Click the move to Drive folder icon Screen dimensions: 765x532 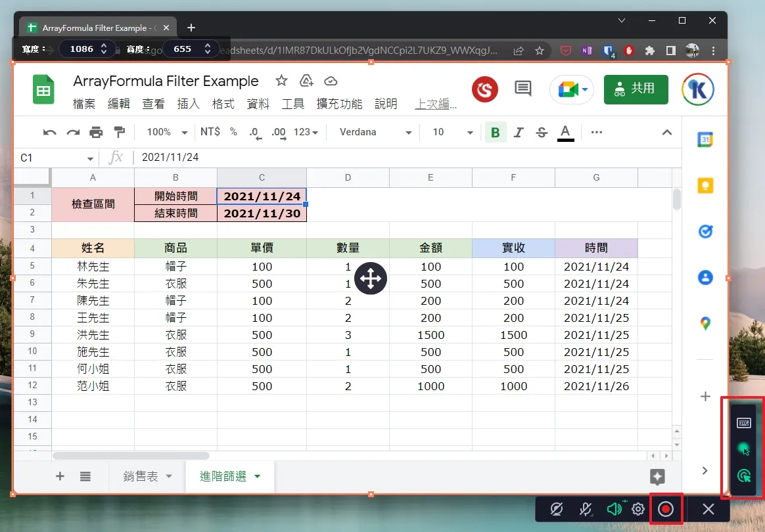click(306, 81)
